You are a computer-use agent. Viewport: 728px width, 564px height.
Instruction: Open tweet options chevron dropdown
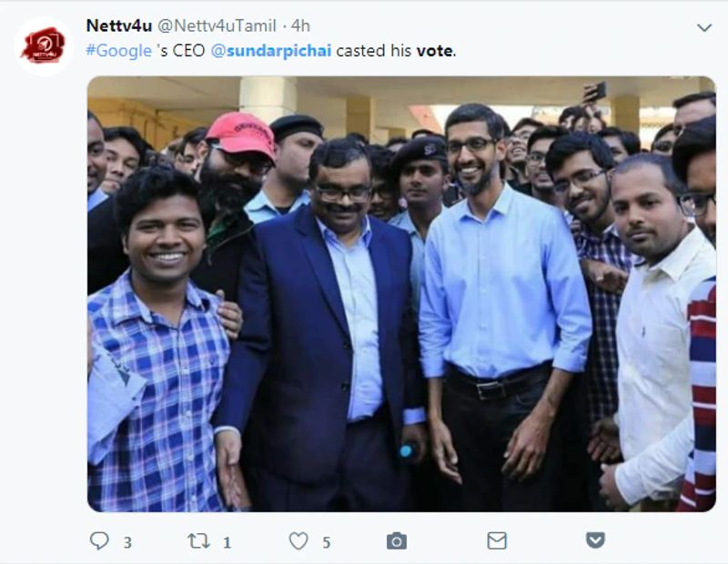pos(703,28)
